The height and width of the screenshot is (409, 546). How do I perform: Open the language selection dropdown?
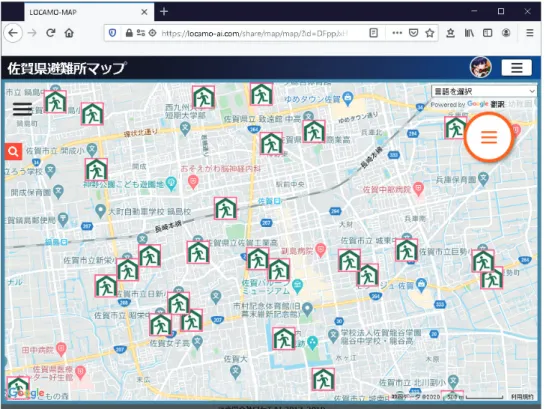[484, 91]
